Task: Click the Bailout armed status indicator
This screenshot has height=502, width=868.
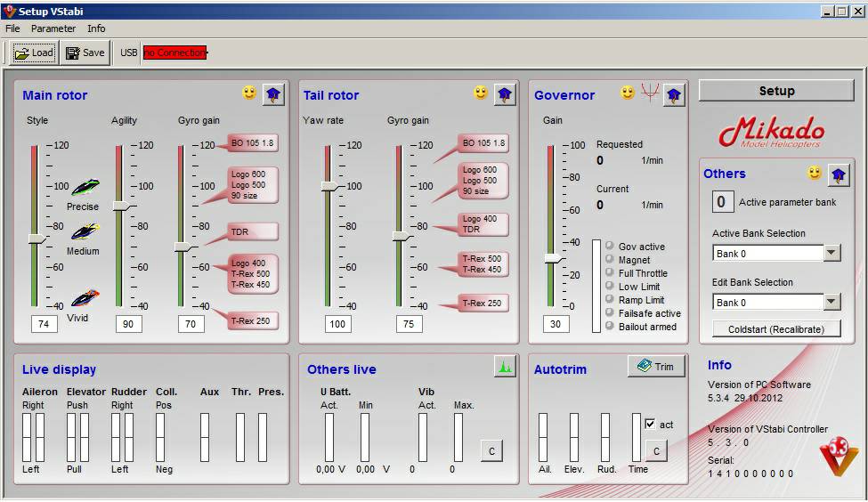Action: pyautogui.click(x=610, y=326)
